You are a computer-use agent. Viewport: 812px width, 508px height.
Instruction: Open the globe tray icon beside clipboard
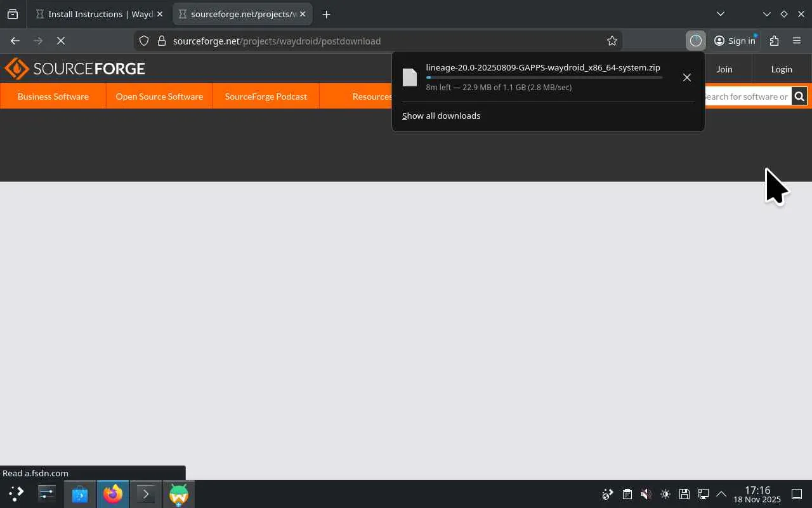point(608,494)
